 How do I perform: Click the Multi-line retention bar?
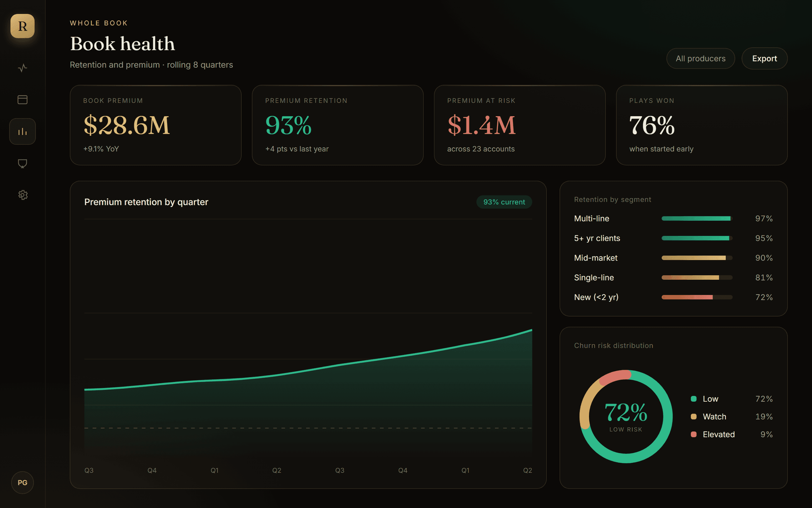697,218
